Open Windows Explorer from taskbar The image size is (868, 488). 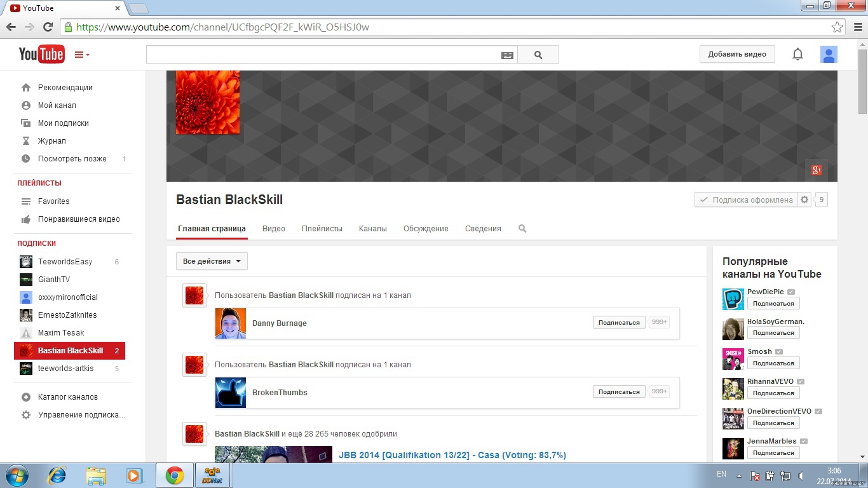pyautogui.click(x=96, y=475)
